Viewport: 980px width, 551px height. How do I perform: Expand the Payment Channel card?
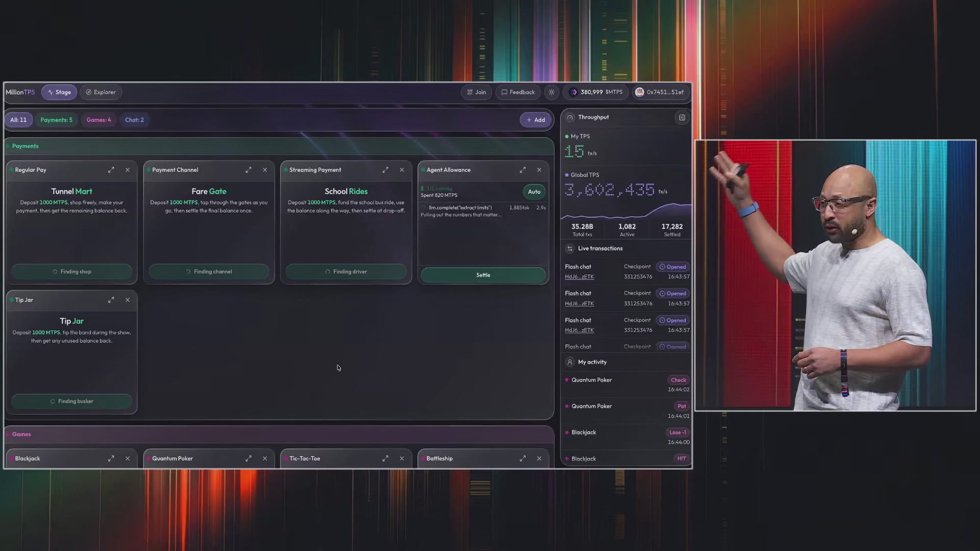click(248, 170)
